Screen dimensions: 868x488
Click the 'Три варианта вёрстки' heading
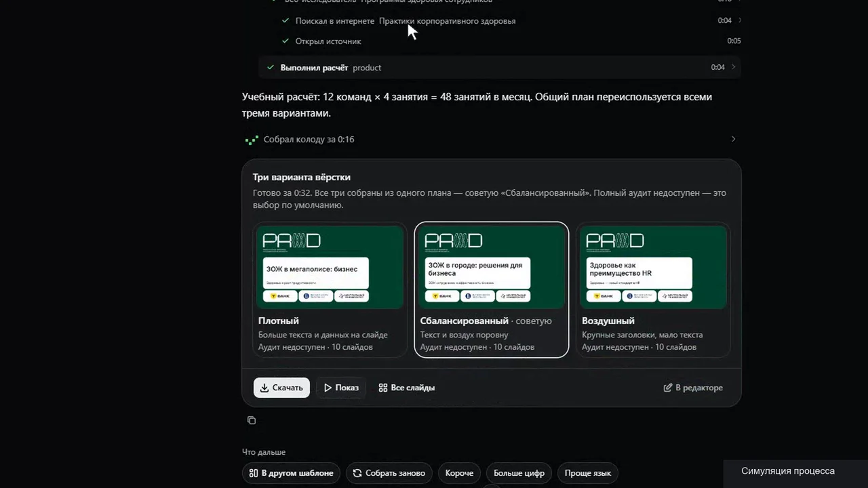[302, 177]
